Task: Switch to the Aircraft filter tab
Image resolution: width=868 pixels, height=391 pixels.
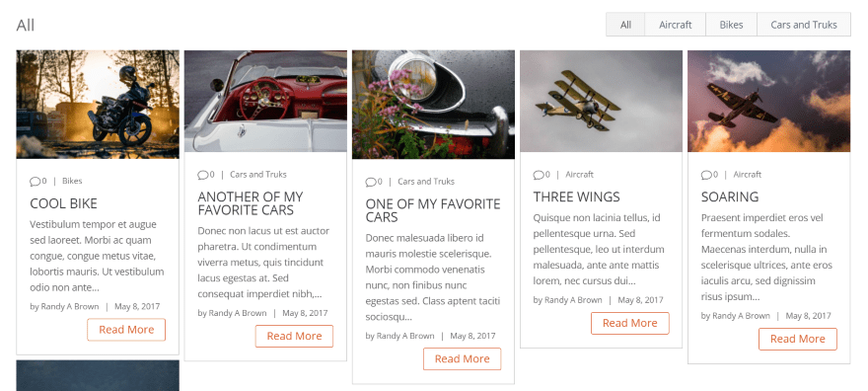Action: pyautogui.click(x=676, y=25)
